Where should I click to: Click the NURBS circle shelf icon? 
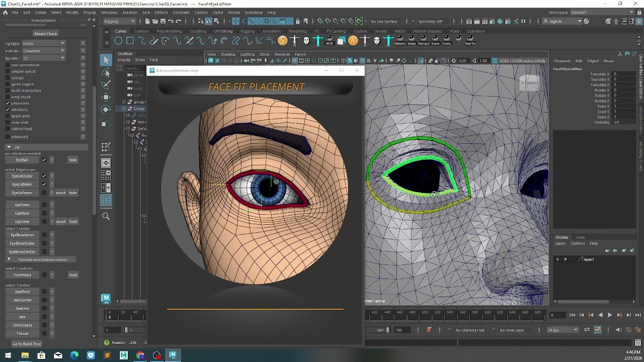[118, 41]
